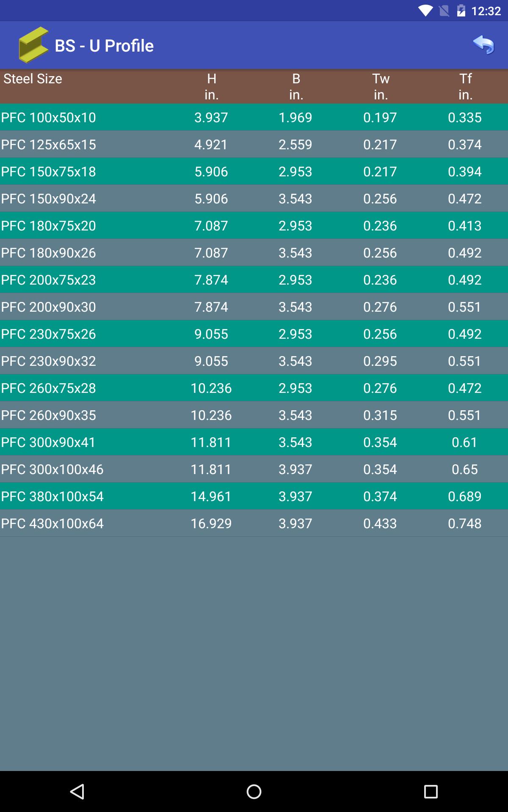Select row PFC 430x100x64

point(254,523)
